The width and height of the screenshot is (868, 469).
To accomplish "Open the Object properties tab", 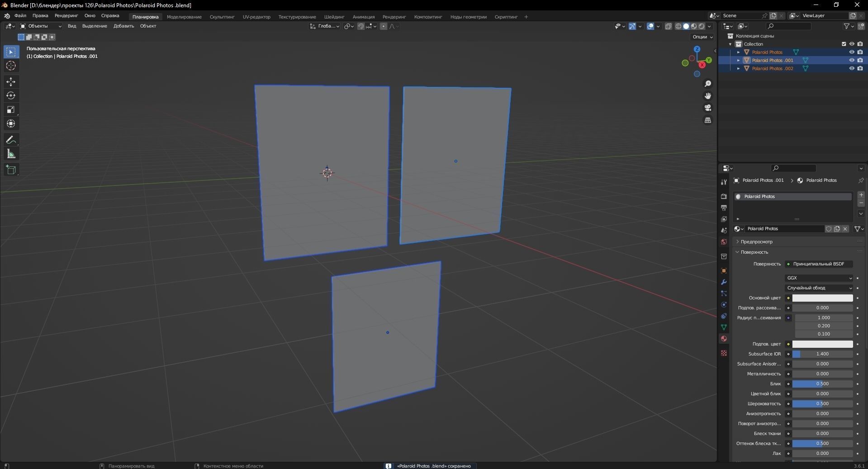I will click(x=724, y=271).
